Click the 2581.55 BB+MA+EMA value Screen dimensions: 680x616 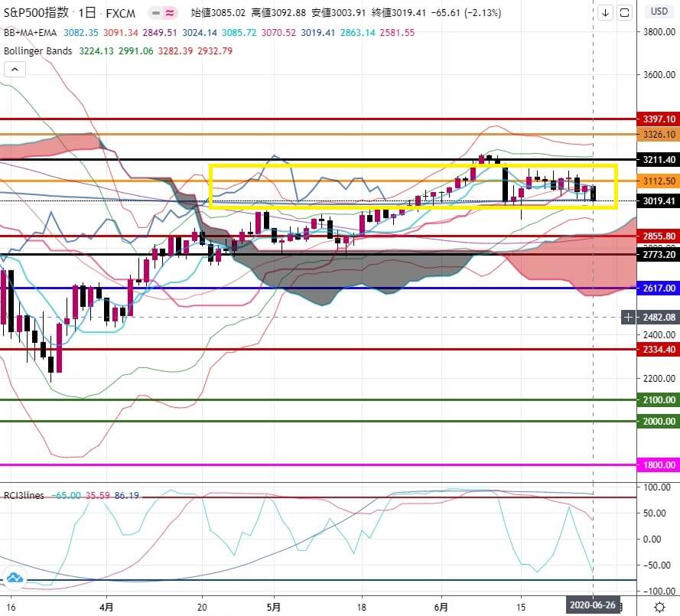pos(397,33)
